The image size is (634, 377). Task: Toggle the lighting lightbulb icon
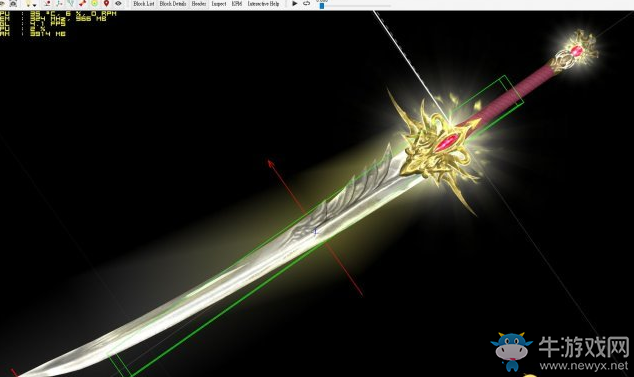pyautogui.click(x=28, y=3)
